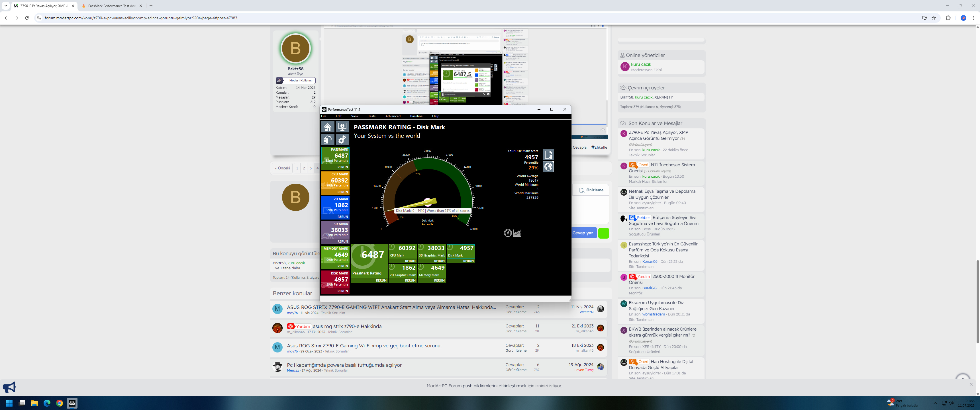Open the Baseline menu

coord(416,116)
